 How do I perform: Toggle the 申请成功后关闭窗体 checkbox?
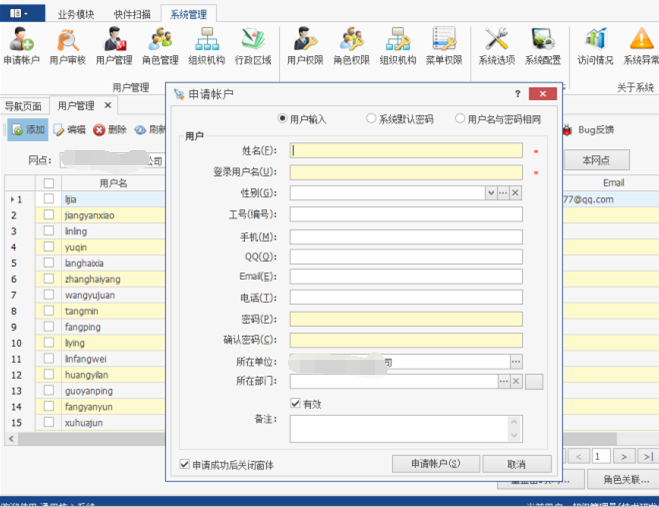pos(184,464)
